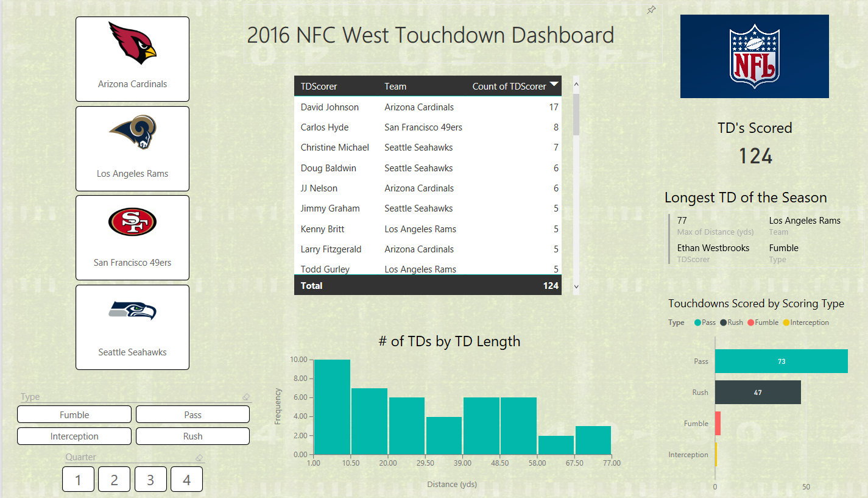Viewport: 868px width, 498px height.
Task: Click the table scrollbar up arrow
Action: (x=576, y=85)
